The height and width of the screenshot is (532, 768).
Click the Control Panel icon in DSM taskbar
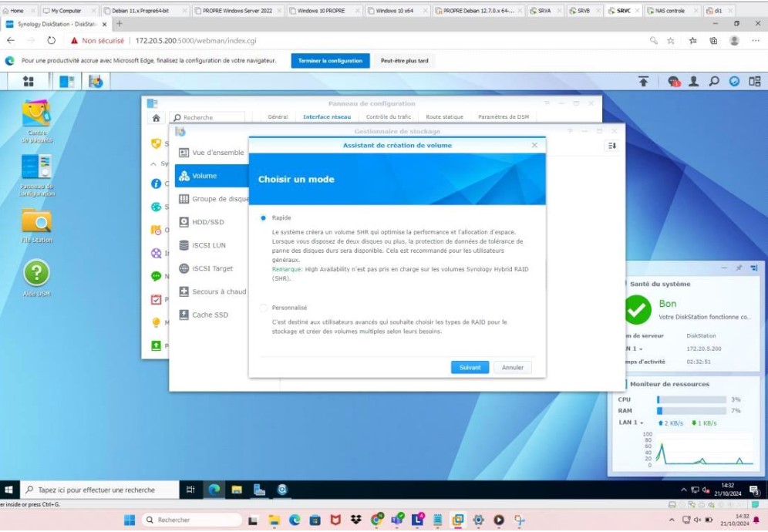click(x=67, y=81)
